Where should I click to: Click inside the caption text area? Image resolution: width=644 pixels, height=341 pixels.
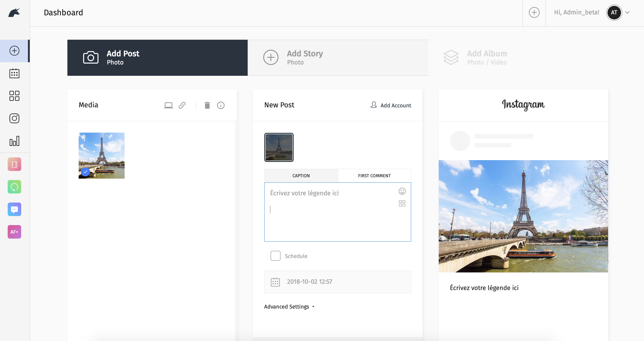click(x=338, y=212)
